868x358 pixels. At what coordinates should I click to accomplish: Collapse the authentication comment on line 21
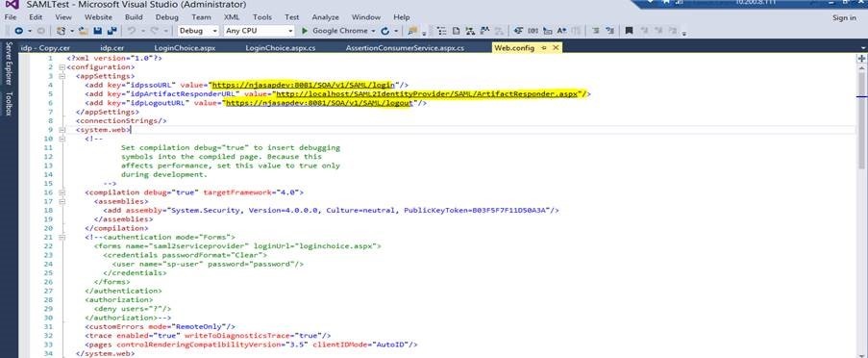point(62,237)
